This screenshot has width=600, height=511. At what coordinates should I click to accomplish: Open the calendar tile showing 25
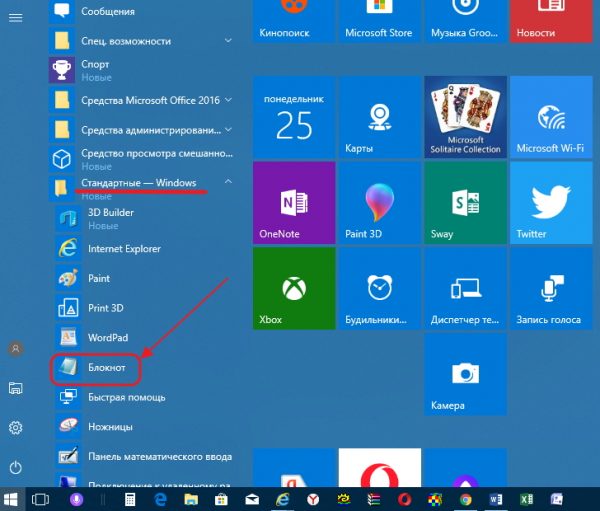[293, 118]
